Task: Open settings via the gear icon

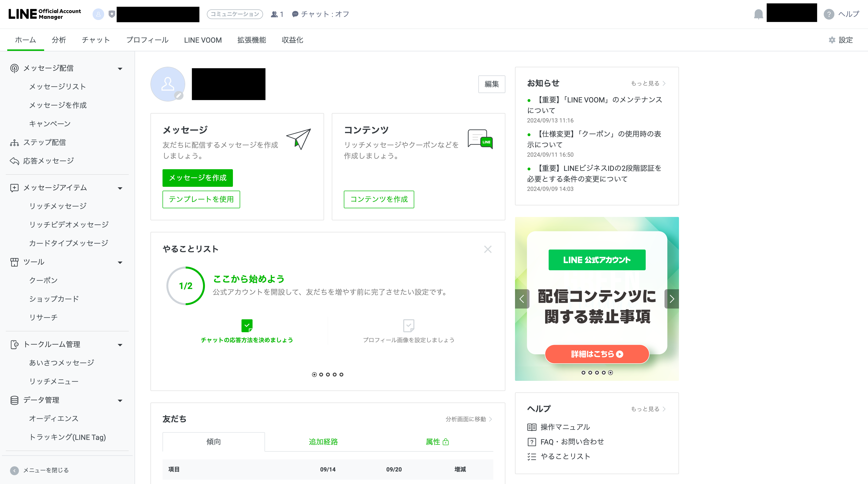Action: click(832, 40)
